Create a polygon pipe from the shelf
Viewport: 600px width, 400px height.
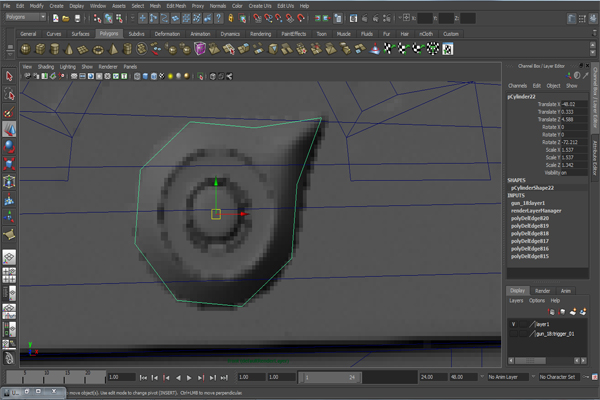pos(127,49)
